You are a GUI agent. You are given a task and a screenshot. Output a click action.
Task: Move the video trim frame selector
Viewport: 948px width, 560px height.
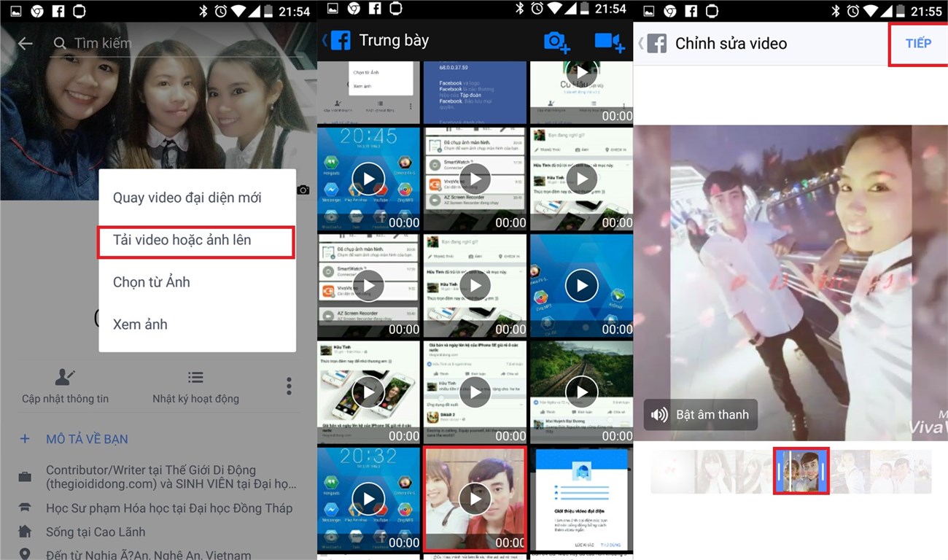click(x=801, y=471)
